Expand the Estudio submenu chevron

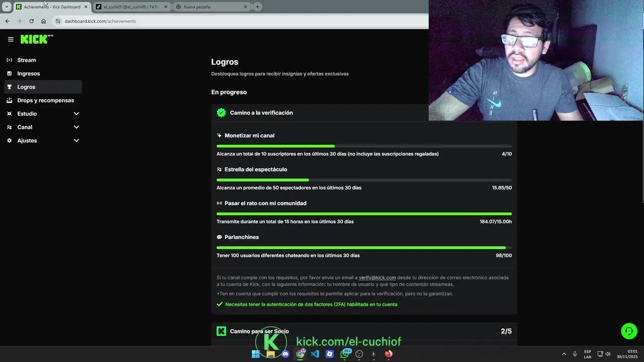coord(76,114)
